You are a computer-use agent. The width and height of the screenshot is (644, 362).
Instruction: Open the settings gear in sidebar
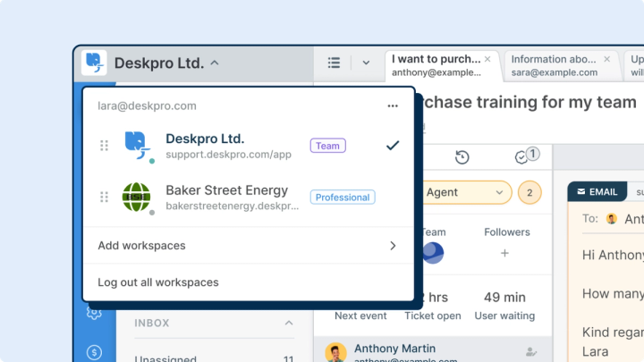[94, 313]
